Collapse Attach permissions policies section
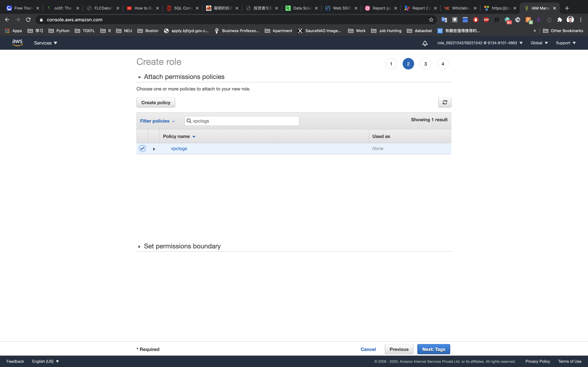 (139, 77)
